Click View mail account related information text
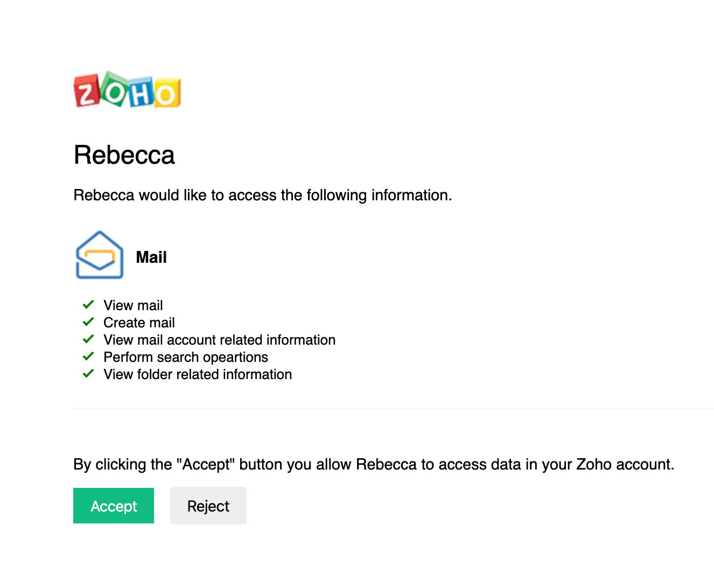714x588 pixels. click(x=219, y=340)
